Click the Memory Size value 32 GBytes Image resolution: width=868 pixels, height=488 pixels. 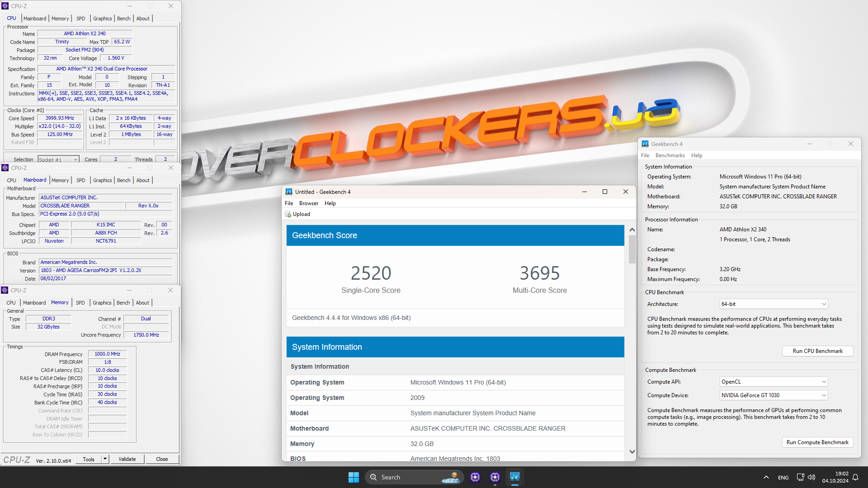click(x=48, y=327)
